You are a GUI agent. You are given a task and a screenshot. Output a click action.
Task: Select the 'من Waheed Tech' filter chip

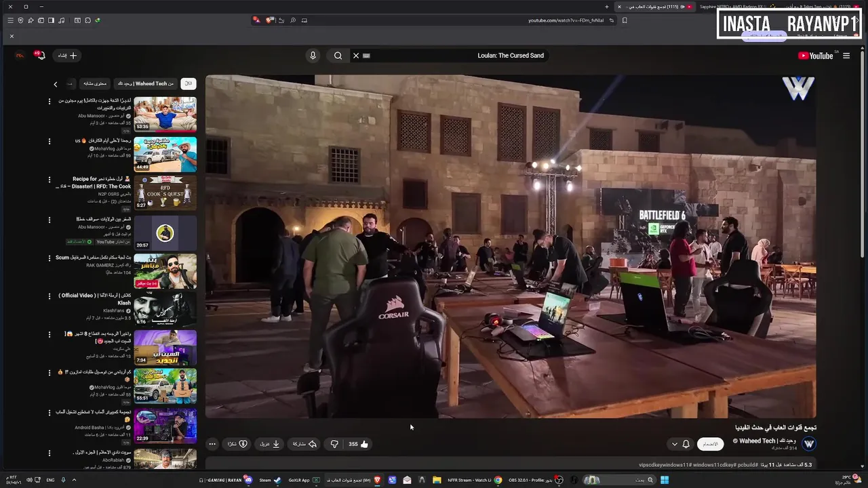[x=145, y=83]
